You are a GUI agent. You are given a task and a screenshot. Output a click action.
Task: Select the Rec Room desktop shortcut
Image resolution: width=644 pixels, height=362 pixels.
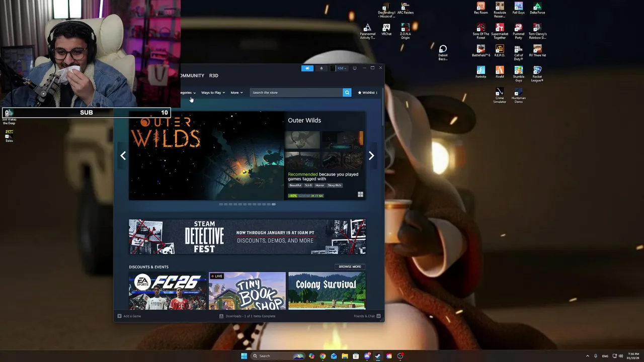pyautogui.click(x=481, y=9)
